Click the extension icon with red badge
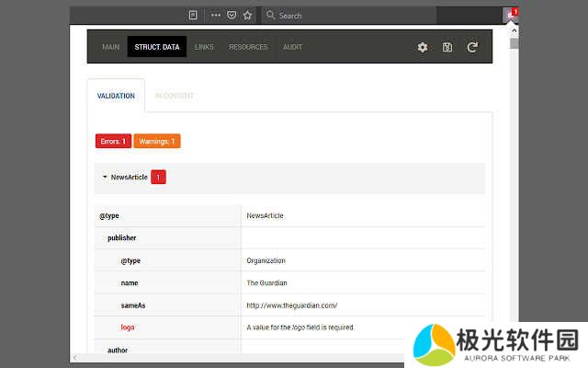Viewport: 588px width, 368px height. tap(511, 15)
